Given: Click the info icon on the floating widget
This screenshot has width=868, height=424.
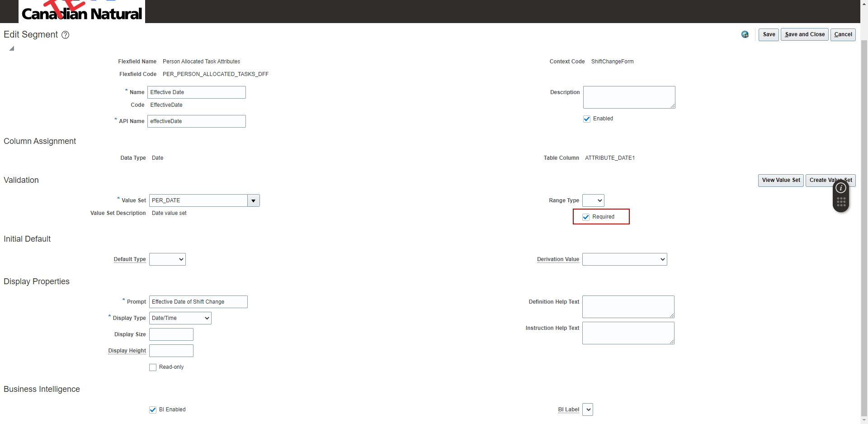Looking at the screenshot, I should (841, 187).
